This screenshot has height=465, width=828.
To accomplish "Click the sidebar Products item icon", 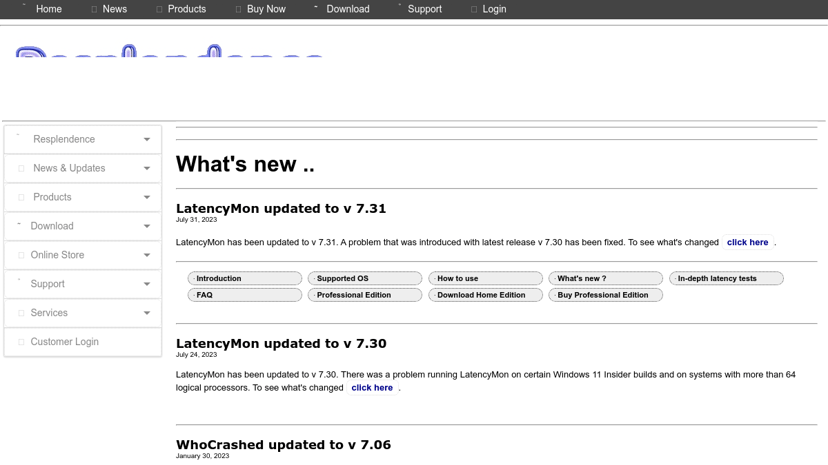I will tap(21, 197).
